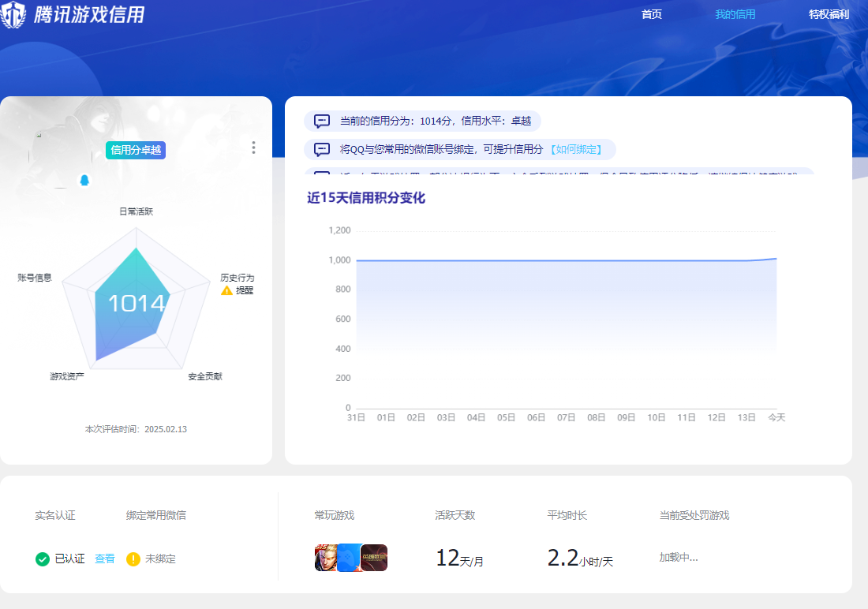Click the 07日 label on chart axis
This screenshot has width=868, height=609.
coord(566,417)
